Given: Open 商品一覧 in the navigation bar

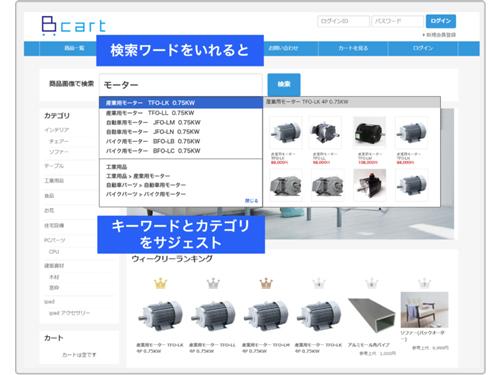Looking at the screenshot, I should tap(74, 48).
